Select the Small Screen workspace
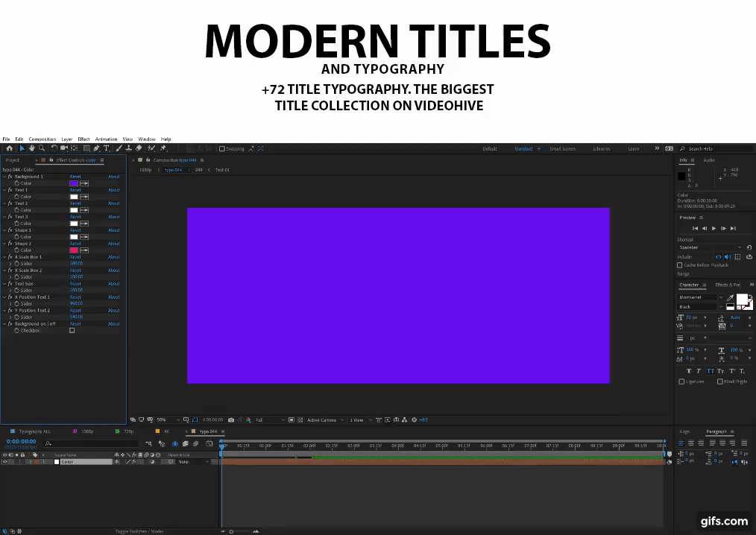This screenshot has height=535, width=756. [x=562, y=149]
